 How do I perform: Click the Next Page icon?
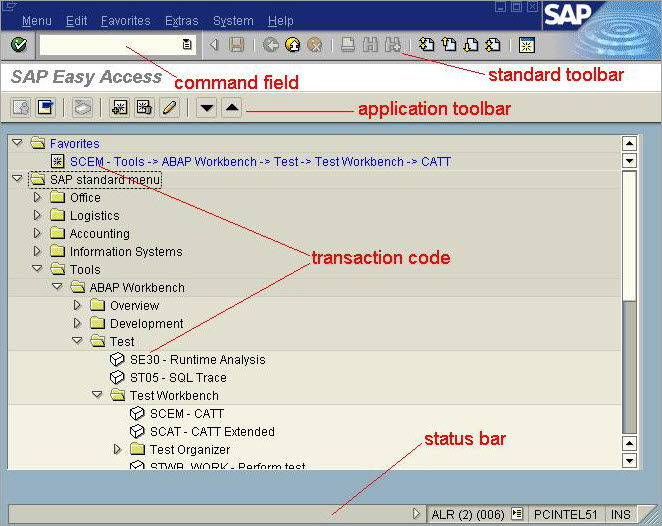point(471,44)
